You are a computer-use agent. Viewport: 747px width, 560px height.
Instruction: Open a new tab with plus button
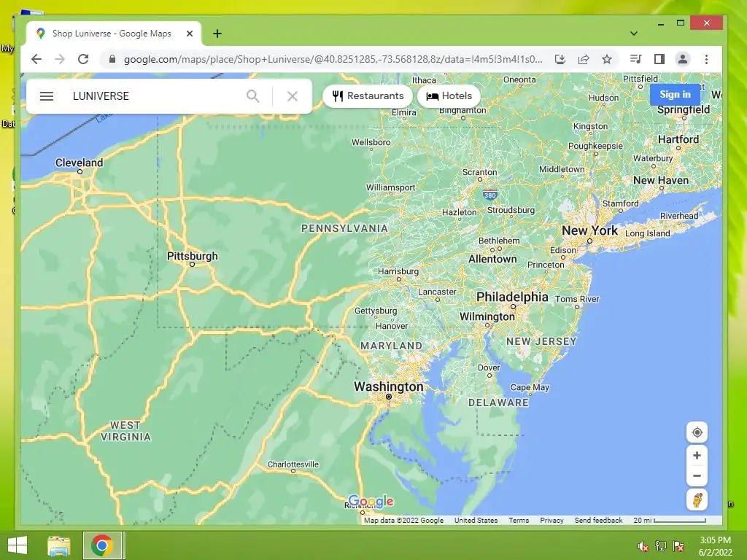pyautogui.click(x=217, y=34)
